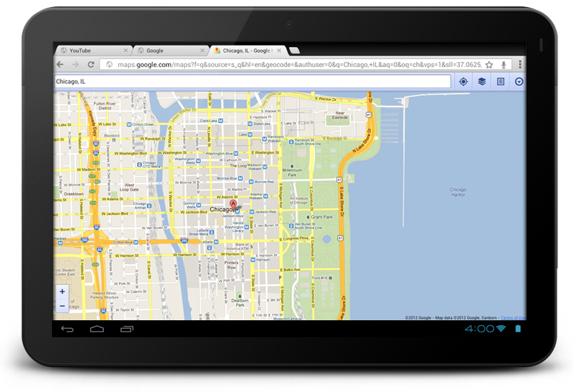Click the Harrison station icon

click(x=253, y=260)
